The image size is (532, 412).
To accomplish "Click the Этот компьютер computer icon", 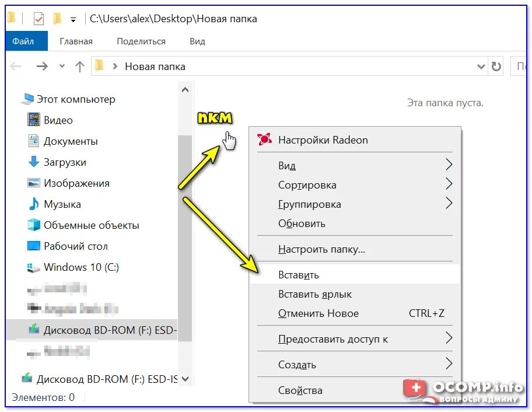I will (27, 99).
